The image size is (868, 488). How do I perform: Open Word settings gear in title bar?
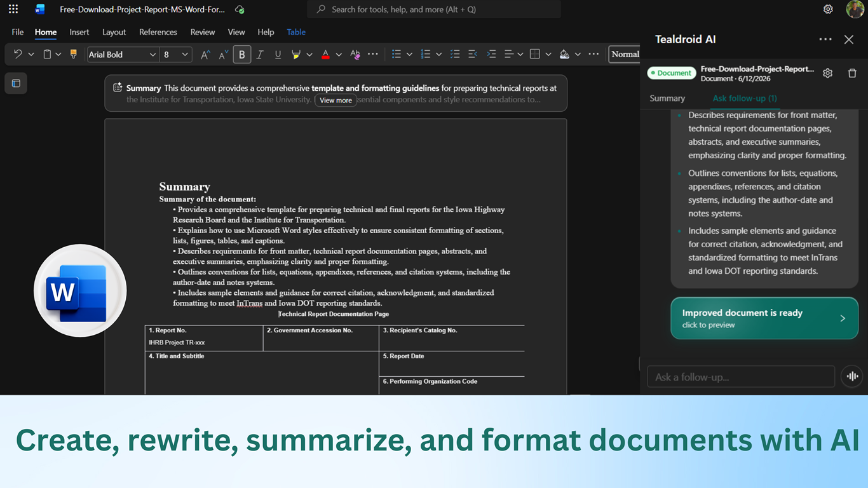pos(828,9)
